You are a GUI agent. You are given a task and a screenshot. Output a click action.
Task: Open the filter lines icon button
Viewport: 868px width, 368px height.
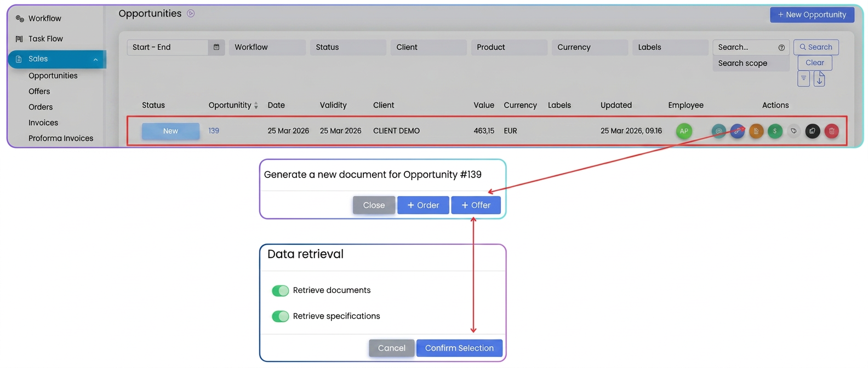point(803,79)
